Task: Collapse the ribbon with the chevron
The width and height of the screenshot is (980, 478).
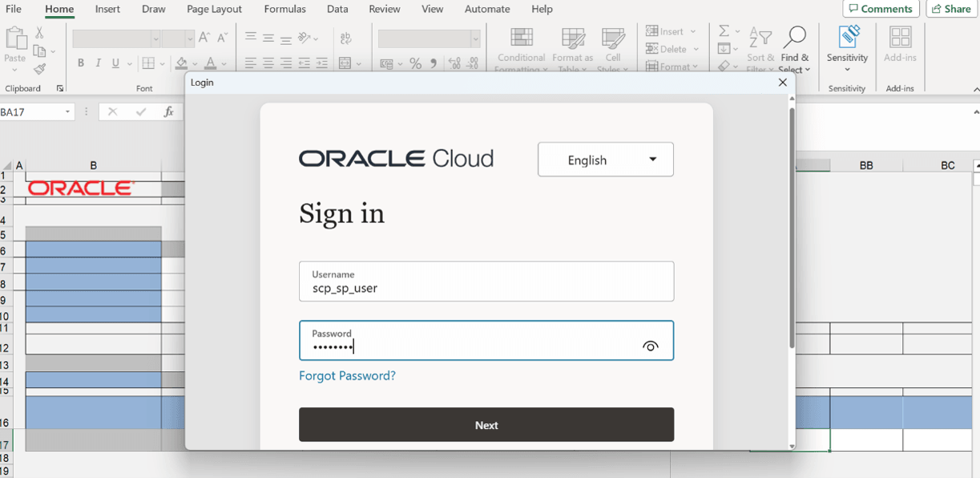Action: tap(975, 89)
